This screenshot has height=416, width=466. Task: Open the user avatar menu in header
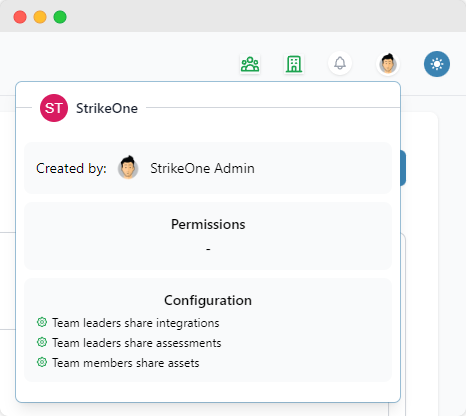coord(388,63)
